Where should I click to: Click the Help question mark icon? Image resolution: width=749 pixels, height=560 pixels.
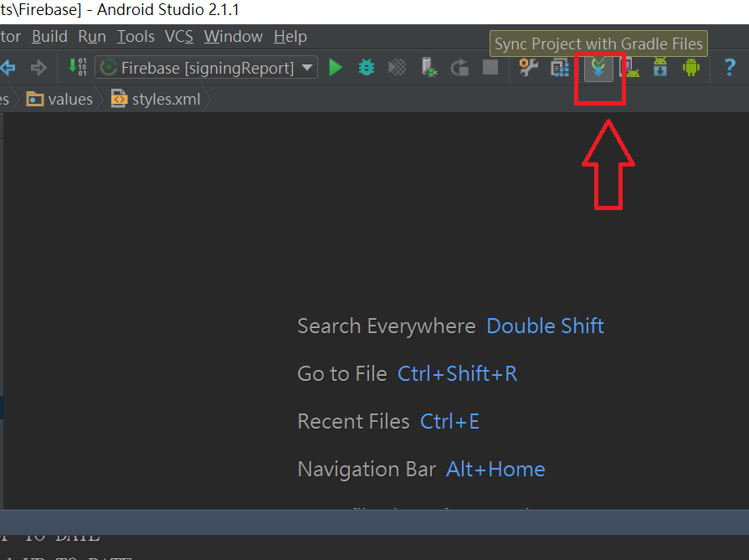[x=729, y=68]
